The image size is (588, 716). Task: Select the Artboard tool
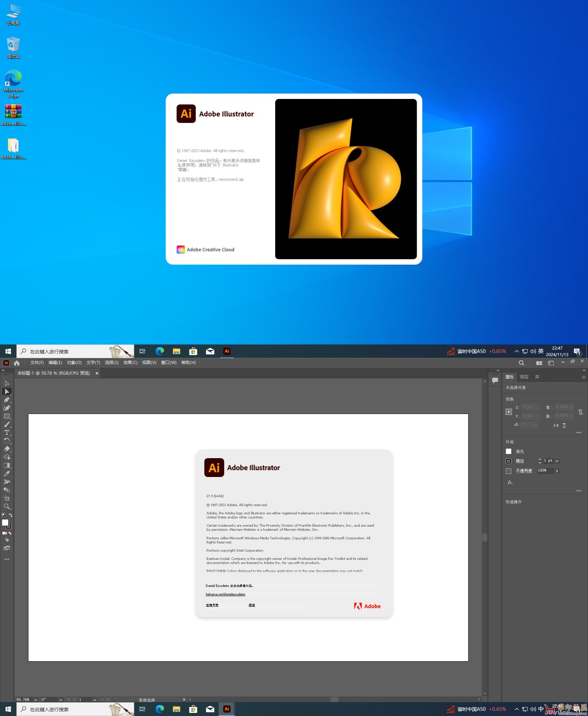pos(7,498)
